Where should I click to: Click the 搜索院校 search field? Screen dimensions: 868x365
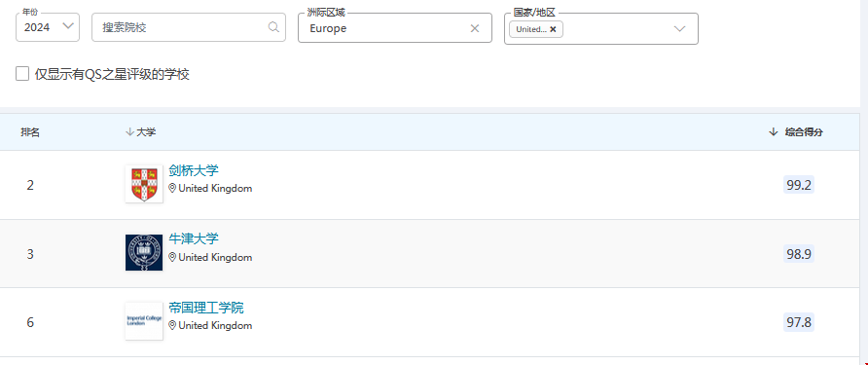tap(189, 27)
